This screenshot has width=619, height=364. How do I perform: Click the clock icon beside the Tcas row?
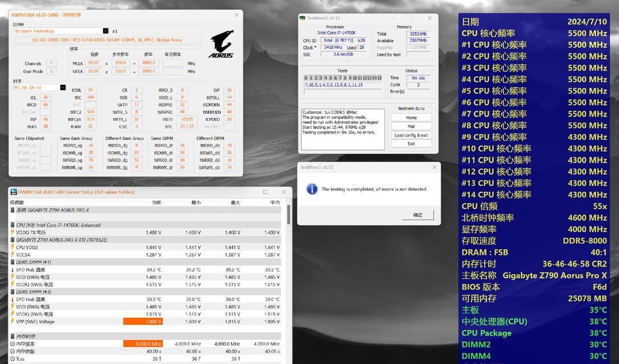pyautogui.click(x=13, y=358)
